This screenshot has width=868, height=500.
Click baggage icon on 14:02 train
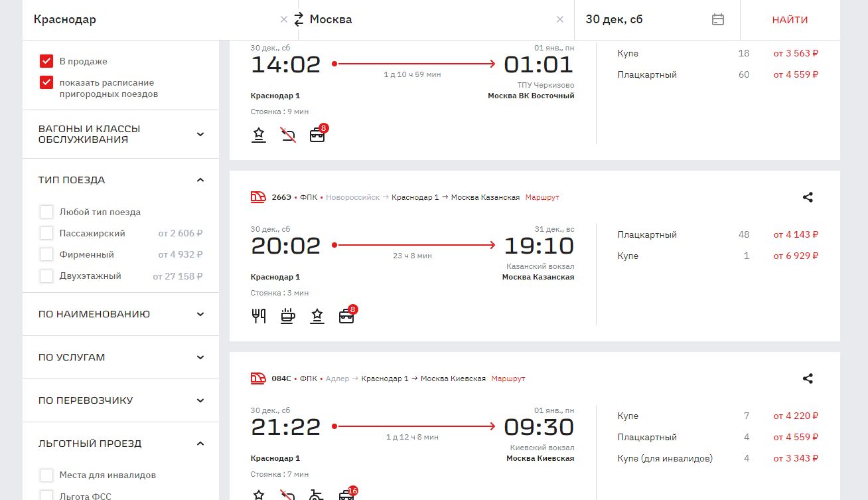[x=317, y=135]
